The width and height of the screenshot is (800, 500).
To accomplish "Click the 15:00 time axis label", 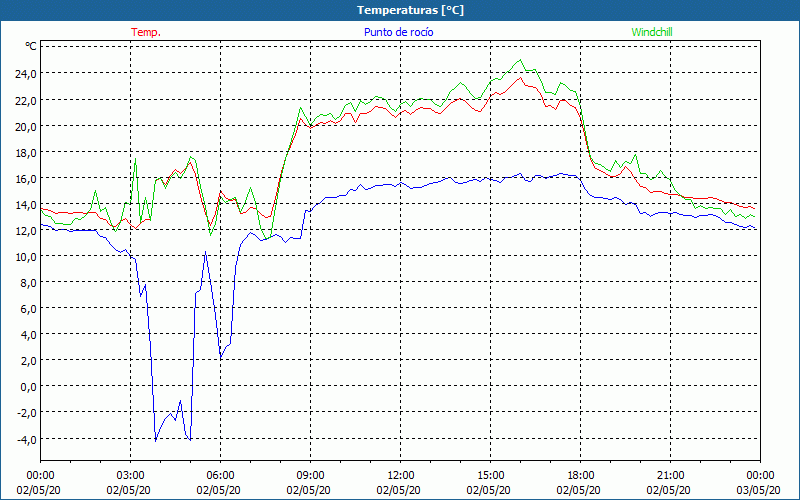I will [x=490, y=476].
